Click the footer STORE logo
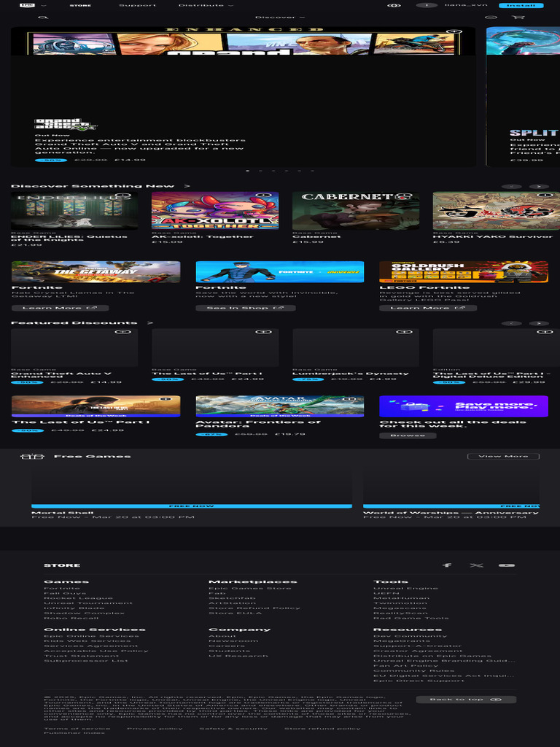 pos(62,565)
